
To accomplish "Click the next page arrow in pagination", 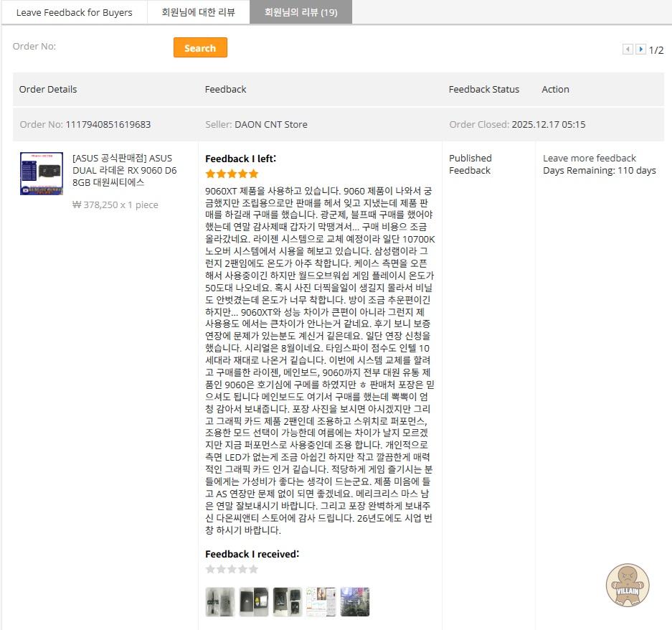I will [x=640, y=50].
